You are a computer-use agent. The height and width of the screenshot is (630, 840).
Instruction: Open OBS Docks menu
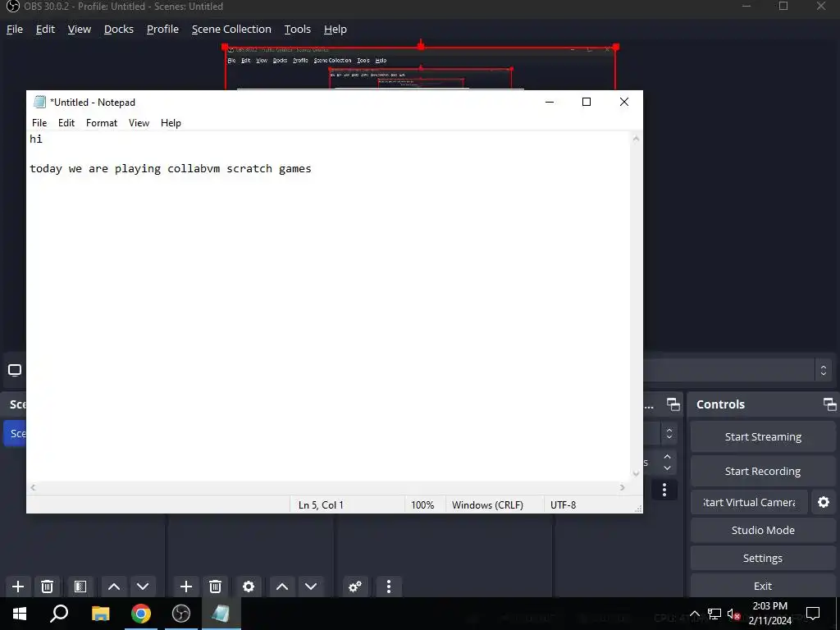coord(119,30)
